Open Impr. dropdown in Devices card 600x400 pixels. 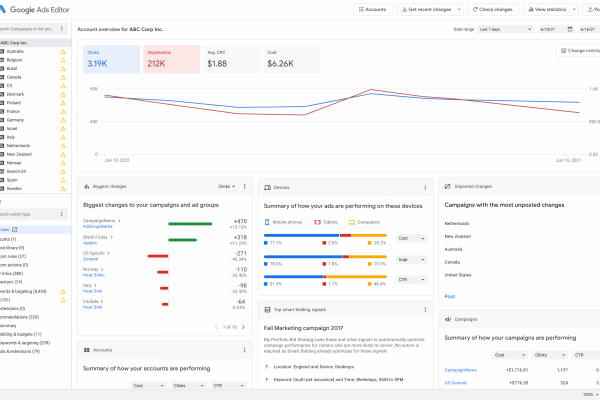pyautogui.click(x=411, y=260)
